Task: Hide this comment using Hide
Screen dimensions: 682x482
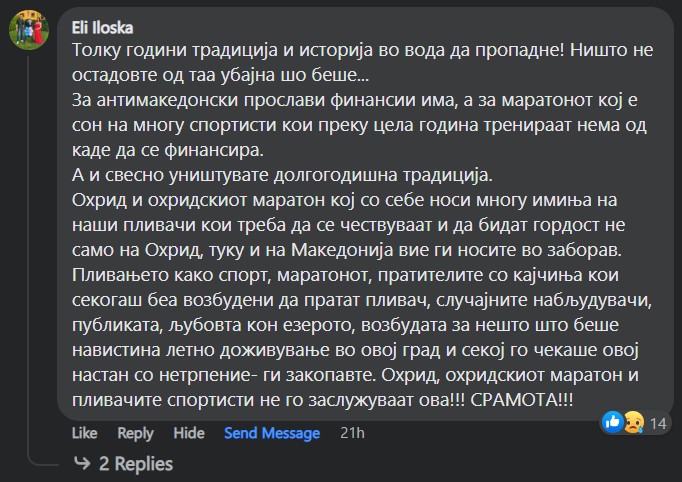Action: click(x=189, y=433)
